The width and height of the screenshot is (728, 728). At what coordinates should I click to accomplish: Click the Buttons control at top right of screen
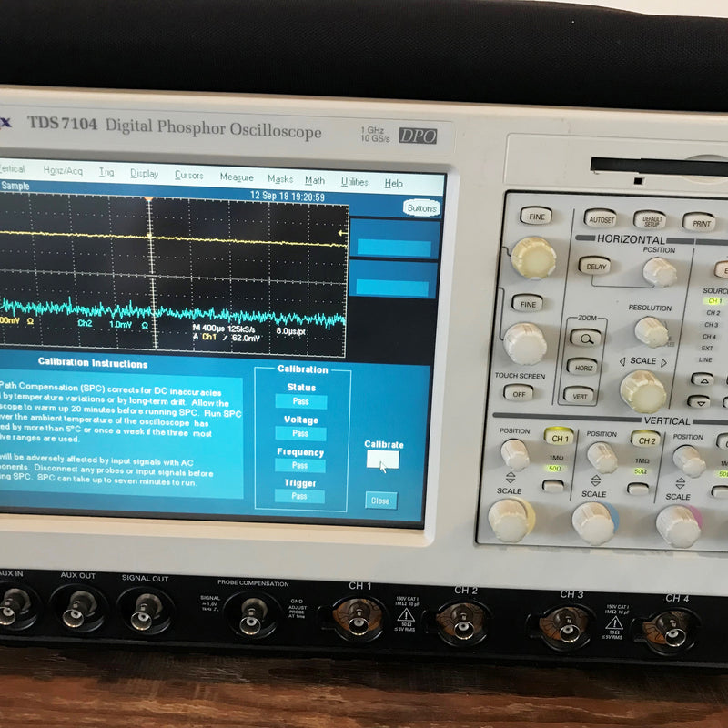[x=420, y=209]
